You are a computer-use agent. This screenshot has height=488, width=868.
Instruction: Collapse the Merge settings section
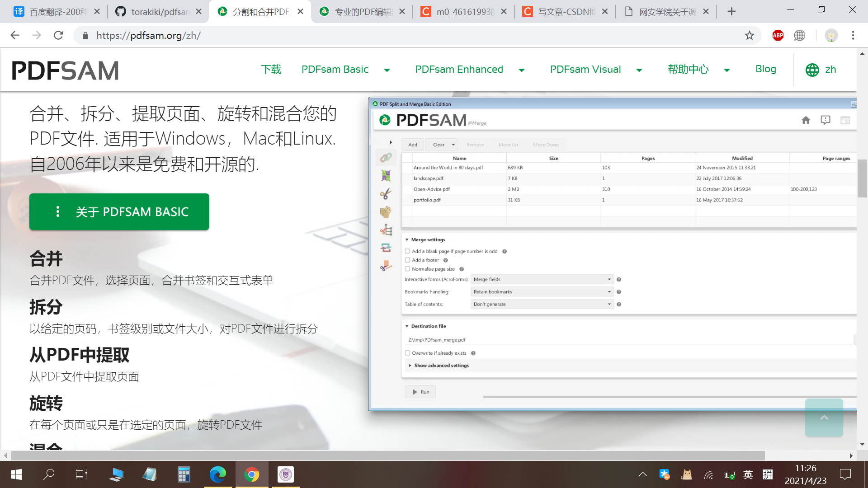[x=407, y=240]
